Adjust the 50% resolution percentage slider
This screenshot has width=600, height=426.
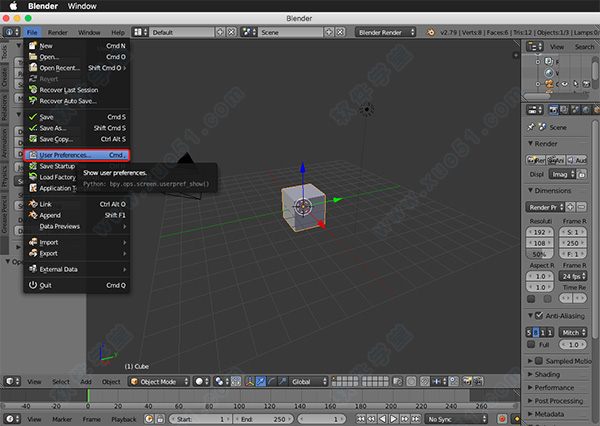click(x=540, y=254)
